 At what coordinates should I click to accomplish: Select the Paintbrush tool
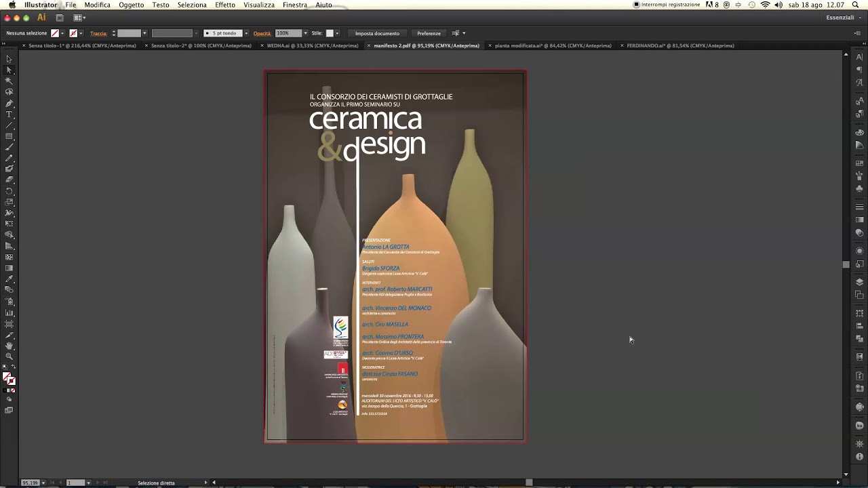tap(9, 147)
